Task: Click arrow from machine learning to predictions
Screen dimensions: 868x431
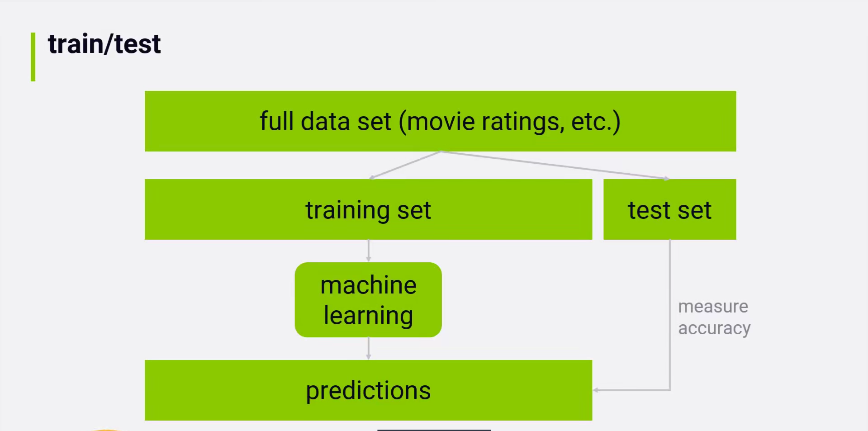Action: click(x=369, y=348)
